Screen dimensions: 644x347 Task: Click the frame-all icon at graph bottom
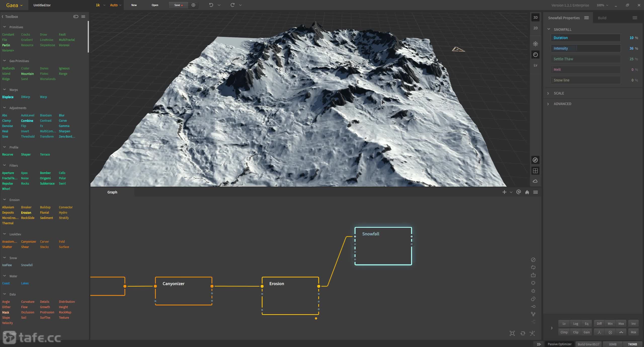[x=512, y=333]
